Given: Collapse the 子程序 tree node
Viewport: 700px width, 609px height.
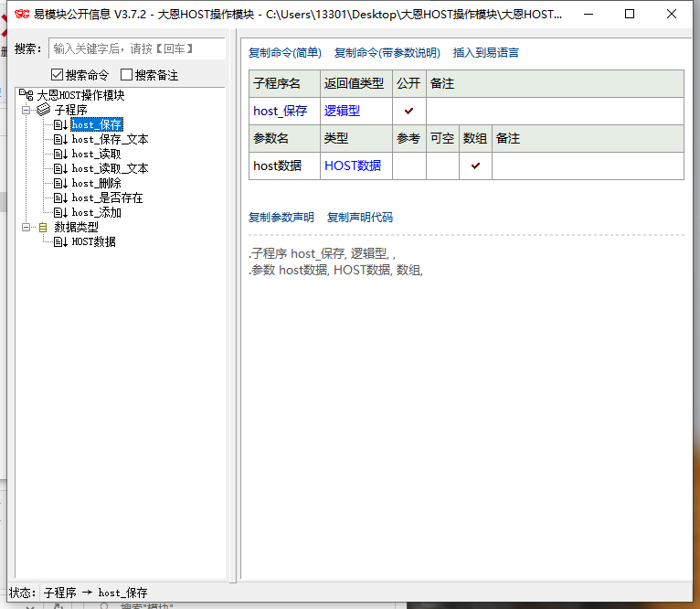Looking at the screenshot, I should click(26, 110).
